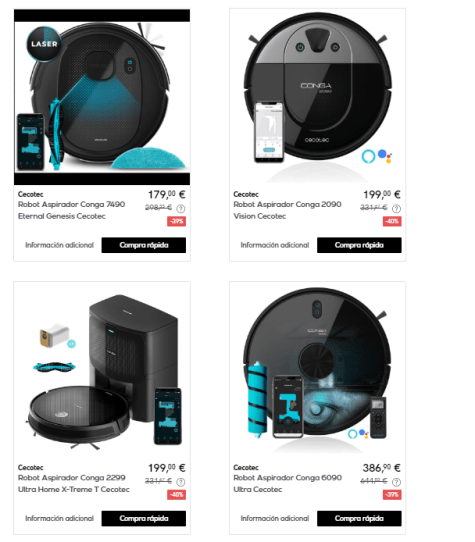Buy quickly the Conga 2299 Ultra Home

coord(144,518)
